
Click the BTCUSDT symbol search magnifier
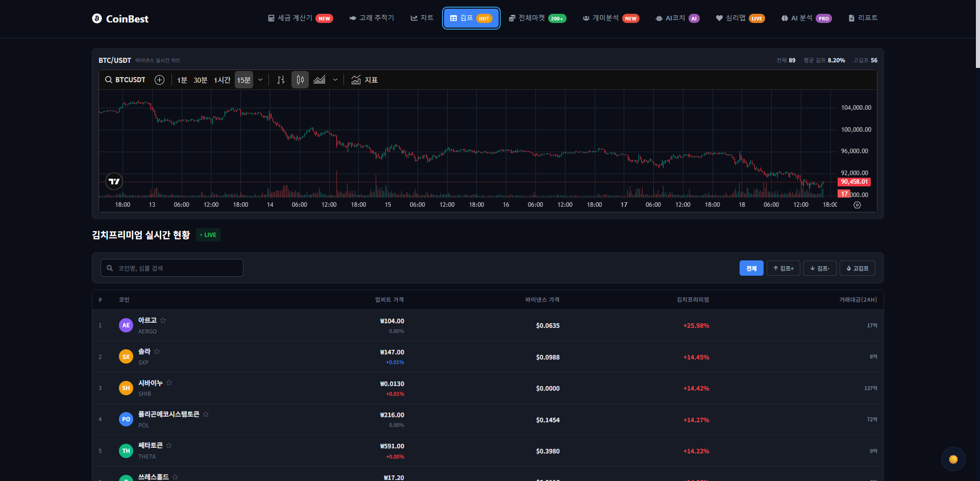(x=109, y=80)
